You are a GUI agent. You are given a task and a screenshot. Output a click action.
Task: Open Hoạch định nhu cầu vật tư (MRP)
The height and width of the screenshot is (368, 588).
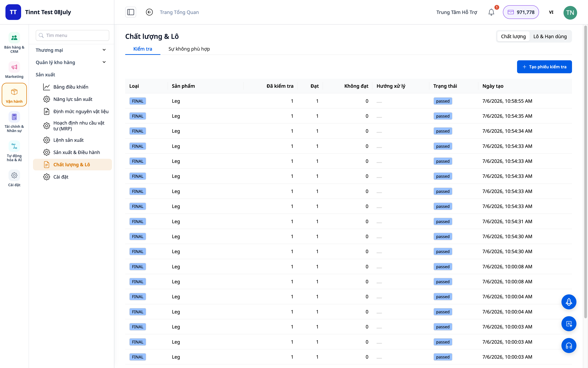[72, 126]
